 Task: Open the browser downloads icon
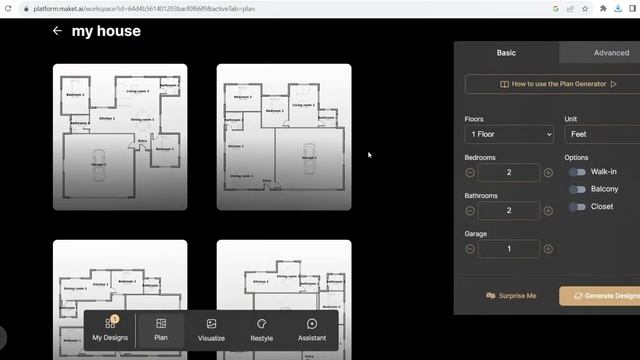pyautogui.click(x=618, y=9)
